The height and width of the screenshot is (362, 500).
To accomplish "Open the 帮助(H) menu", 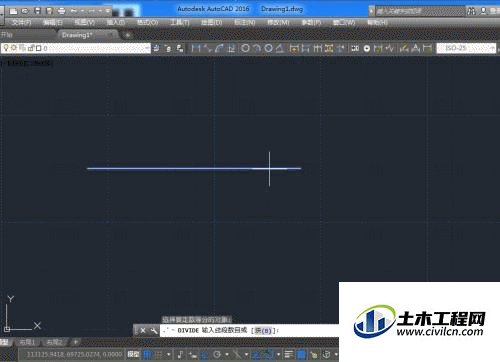I will [x=378, y=23].
